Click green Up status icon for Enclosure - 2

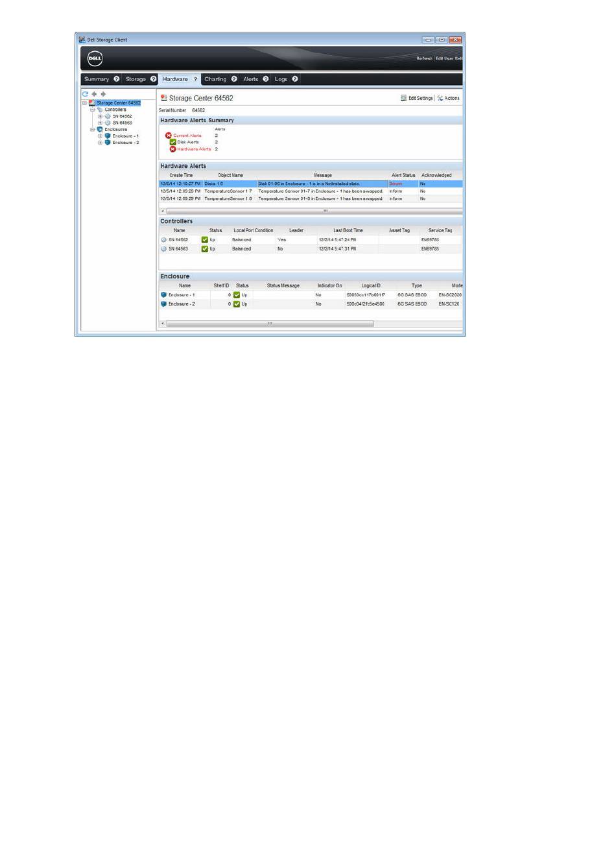pyautogui.click(x=237, y=304)
